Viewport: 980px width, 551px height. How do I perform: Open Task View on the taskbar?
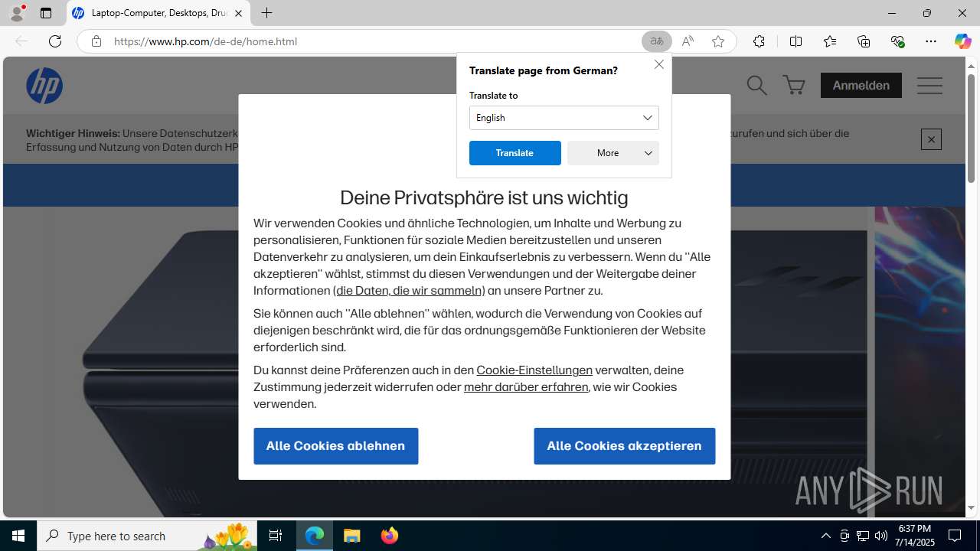click(276, 536)
